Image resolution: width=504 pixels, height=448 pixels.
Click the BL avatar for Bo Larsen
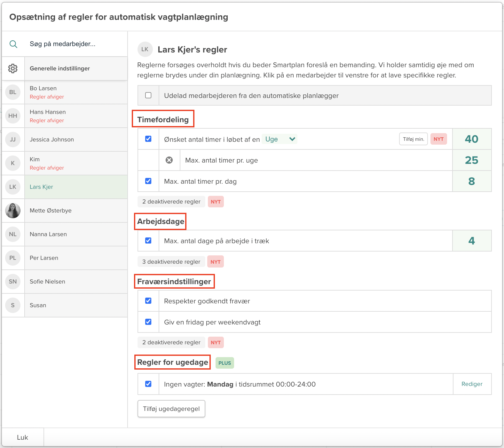point(13,92)
